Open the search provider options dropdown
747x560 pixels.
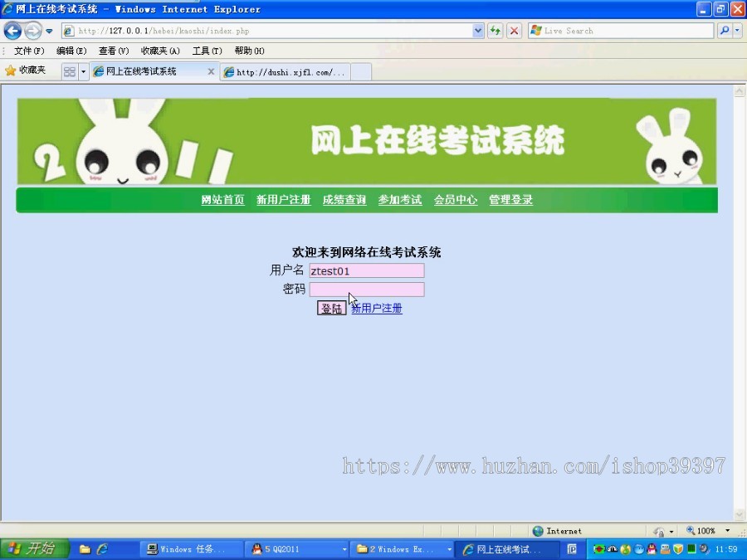[738, 31]
